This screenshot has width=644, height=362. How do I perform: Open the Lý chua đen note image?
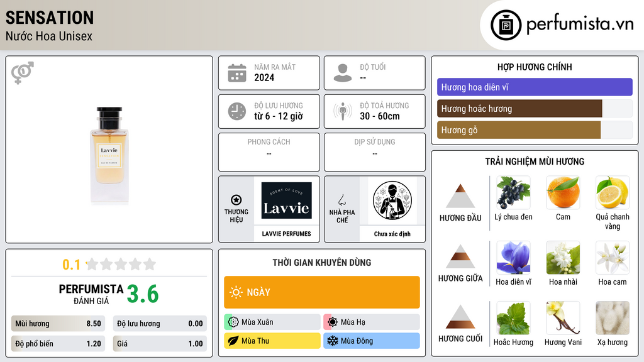[x=513, y=193]
